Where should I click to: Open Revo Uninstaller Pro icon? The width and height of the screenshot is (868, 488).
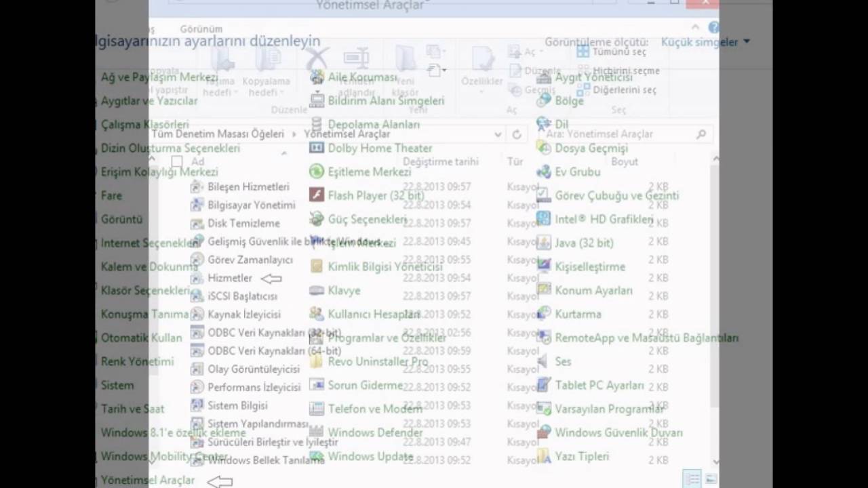point(317,361)
